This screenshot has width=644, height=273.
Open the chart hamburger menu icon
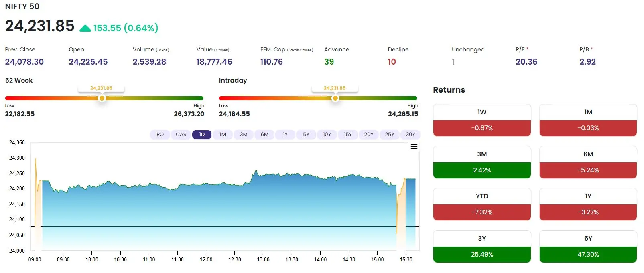(x=414, y=146)
